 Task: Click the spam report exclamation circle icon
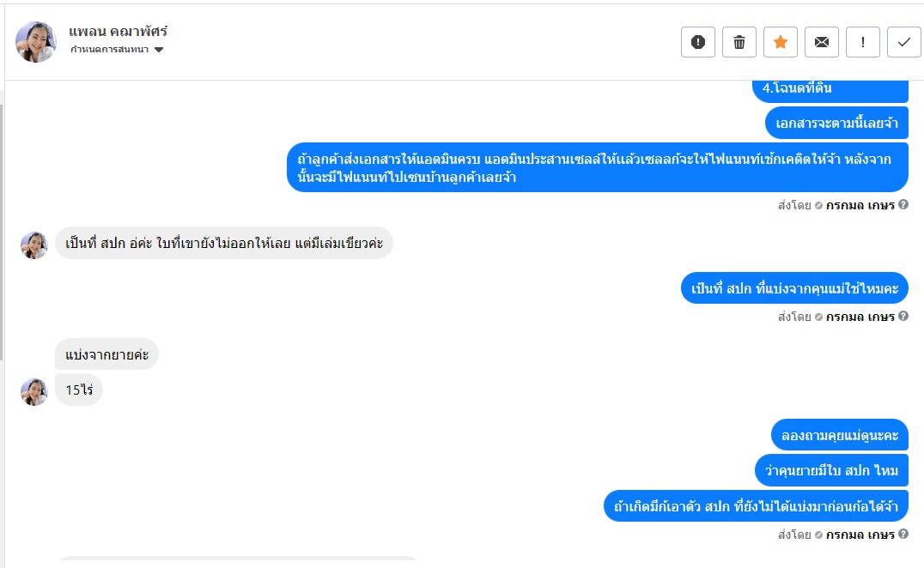coord(697,42)
